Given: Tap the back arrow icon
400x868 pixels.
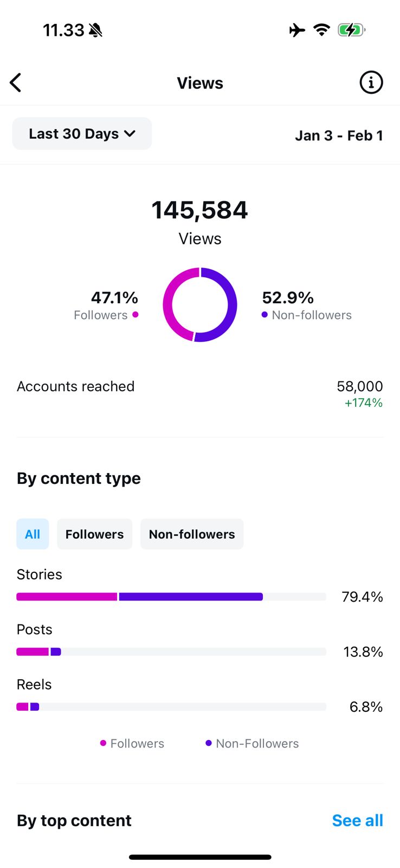Looking at the screenshot, I should 16,83.
